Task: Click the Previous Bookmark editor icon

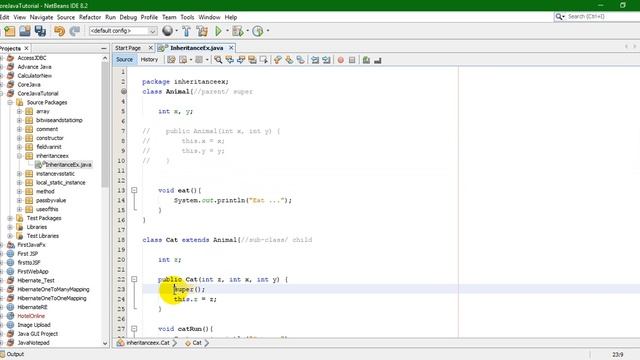Action: pyautogui.click(x=278, y=60)
